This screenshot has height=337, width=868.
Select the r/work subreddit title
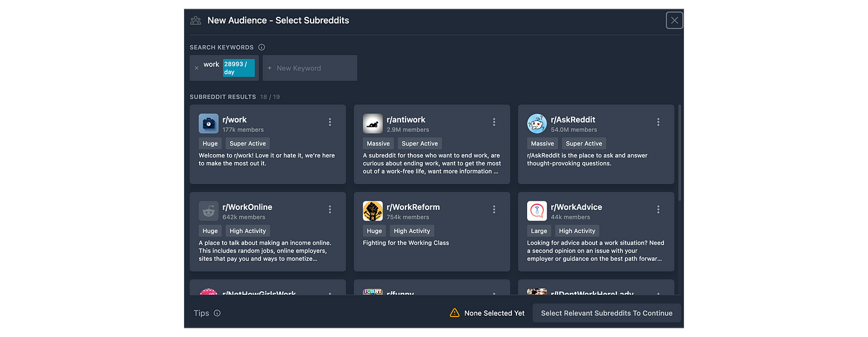(235, 120)
